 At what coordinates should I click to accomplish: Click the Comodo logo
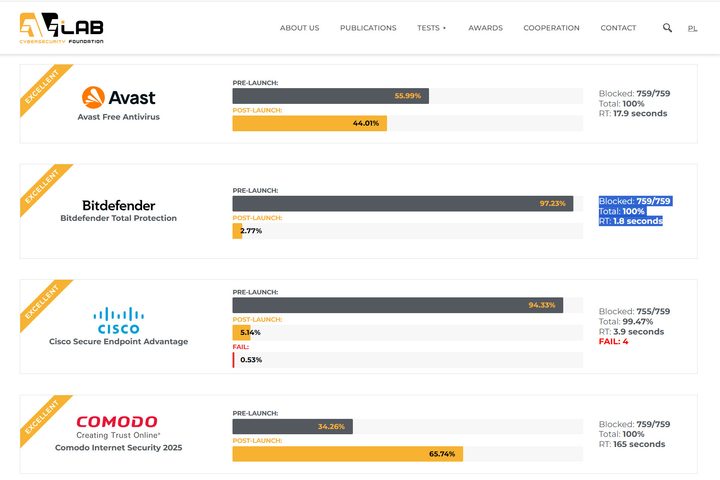click(x=117, y=421)
